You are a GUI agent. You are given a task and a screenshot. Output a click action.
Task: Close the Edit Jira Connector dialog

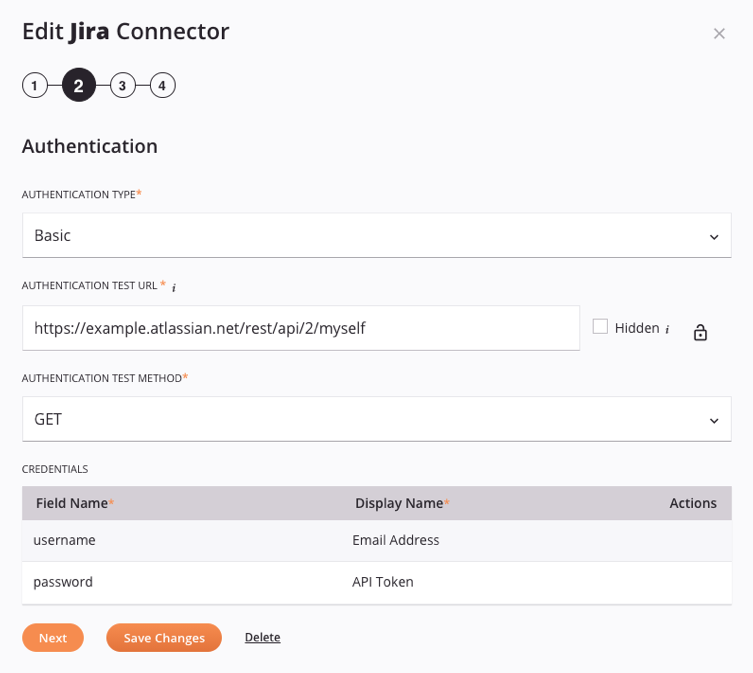click(x=719, y=34)
